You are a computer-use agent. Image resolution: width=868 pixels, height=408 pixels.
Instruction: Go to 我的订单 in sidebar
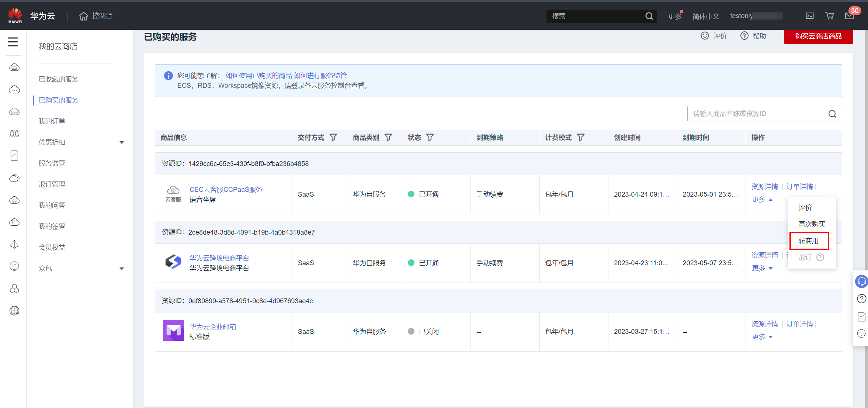(x=52, y=121)
